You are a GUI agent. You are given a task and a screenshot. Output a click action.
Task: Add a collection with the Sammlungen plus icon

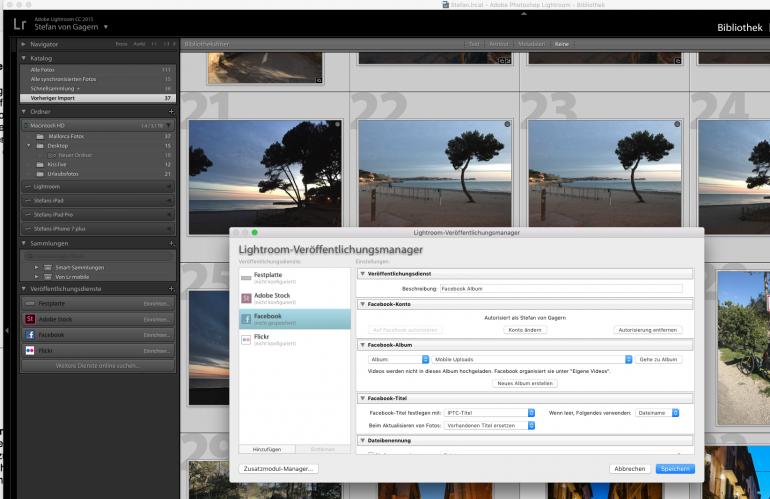tap(171, 243)
